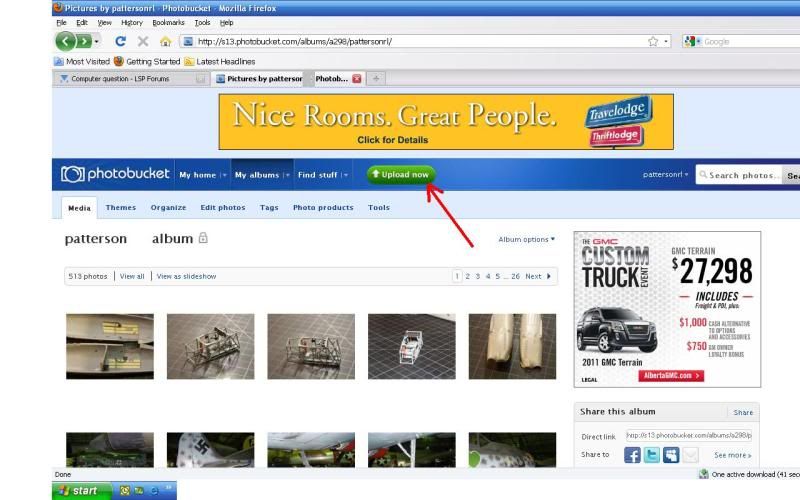Viewport: 800px width, 500px height.
Task: Go to the Firefox home page icon
Action: (x=165, y=41)
